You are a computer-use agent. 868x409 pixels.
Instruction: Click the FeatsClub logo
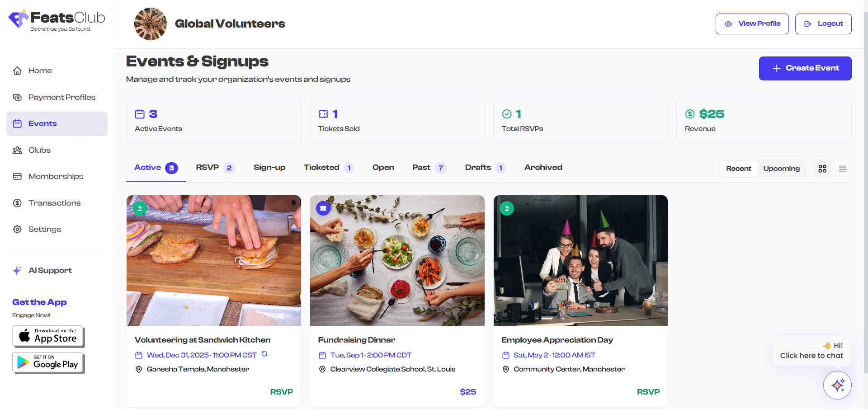coord(57,20)
